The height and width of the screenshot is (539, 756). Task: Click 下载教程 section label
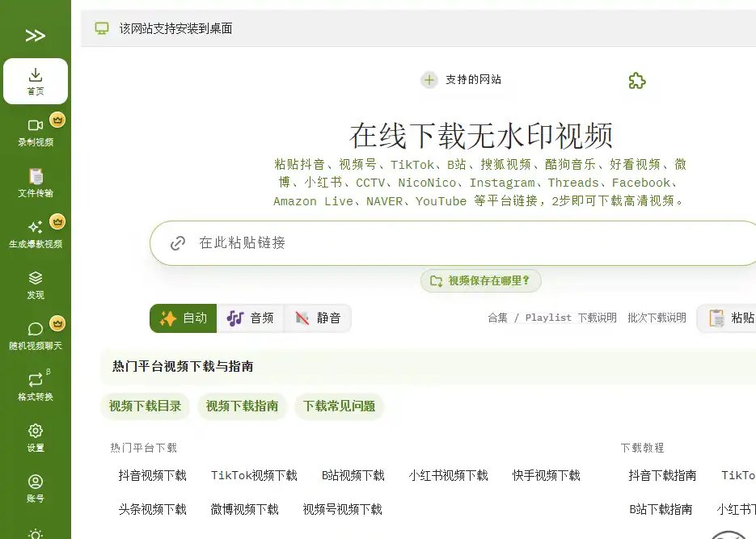(x=643, y=448)
